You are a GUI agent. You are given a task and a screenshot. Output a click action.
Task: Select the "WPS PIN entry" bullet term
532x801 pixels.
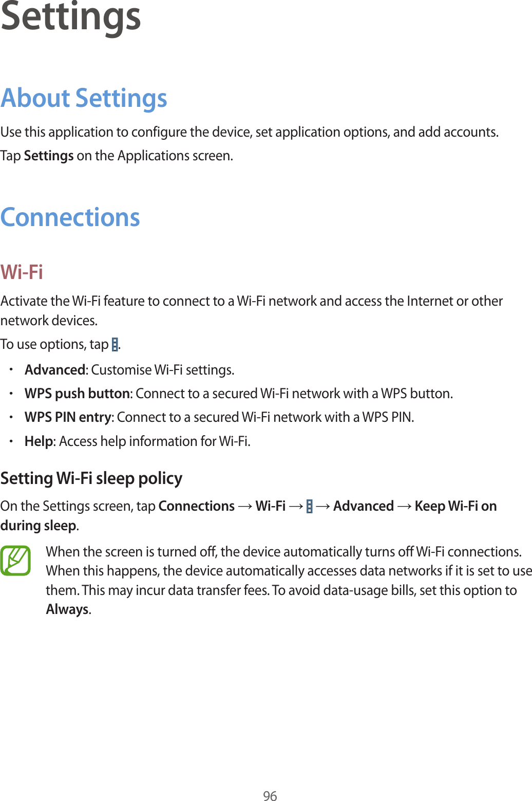point(68,417)
